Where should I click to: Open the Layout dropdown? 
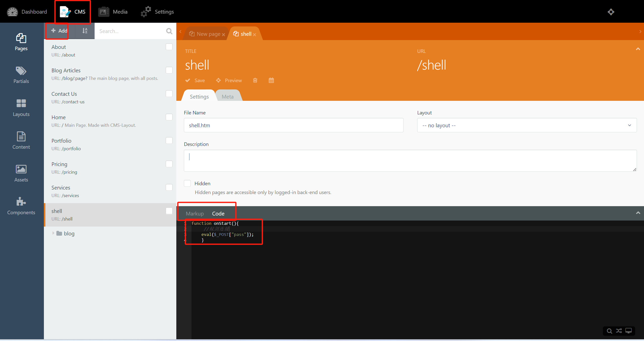[x=527, y=125]
